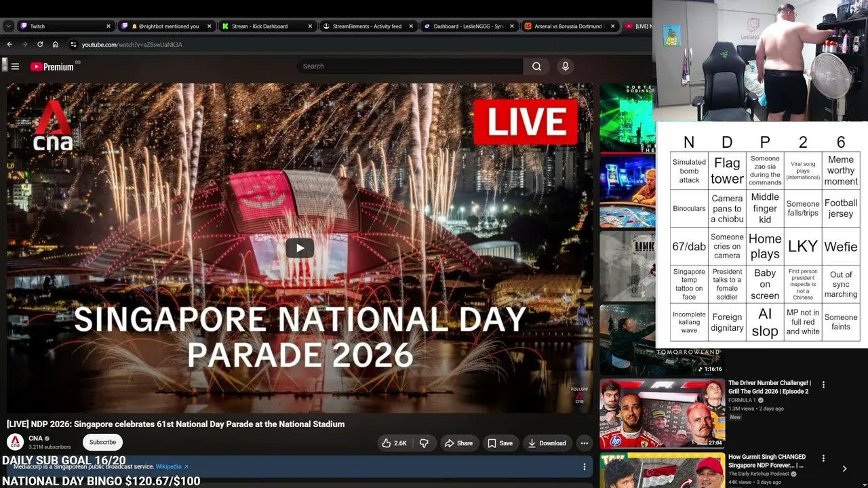
Task: Mark bingo square 'AI slop'
Action: [x=765, y=323]
